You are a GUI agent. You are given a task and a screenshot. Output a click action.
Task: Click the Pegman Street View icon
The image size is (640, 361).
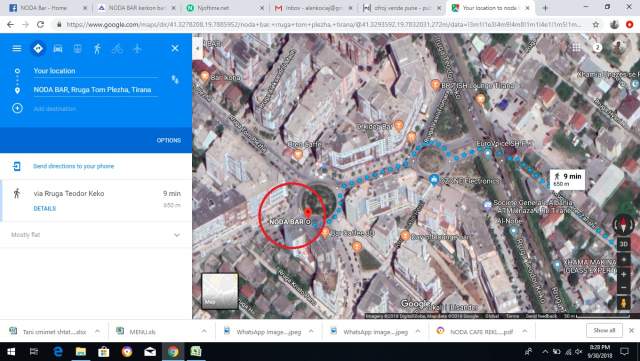624,303
